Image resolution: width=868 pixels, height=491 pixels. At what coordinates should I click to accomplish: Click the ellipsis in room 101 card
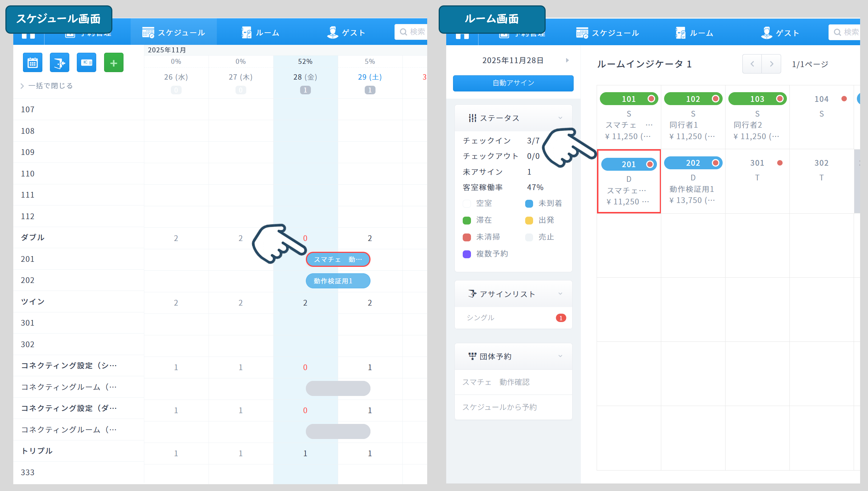click(649, 125)
